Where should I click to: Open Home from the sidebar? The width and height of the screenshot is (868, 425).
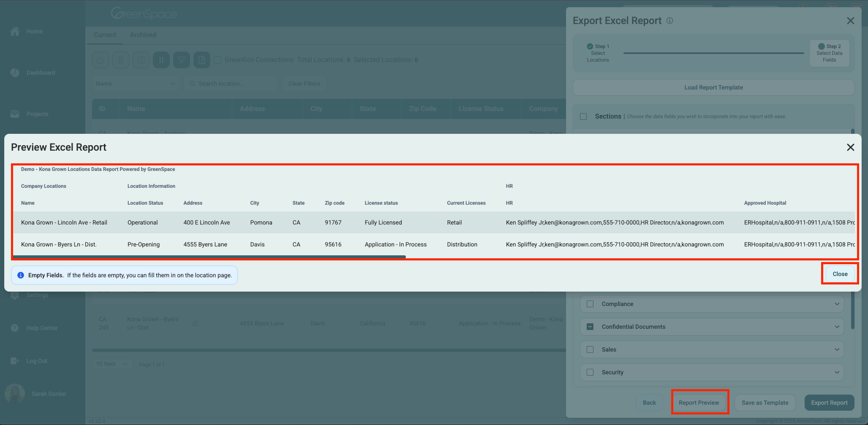(34, 31)
